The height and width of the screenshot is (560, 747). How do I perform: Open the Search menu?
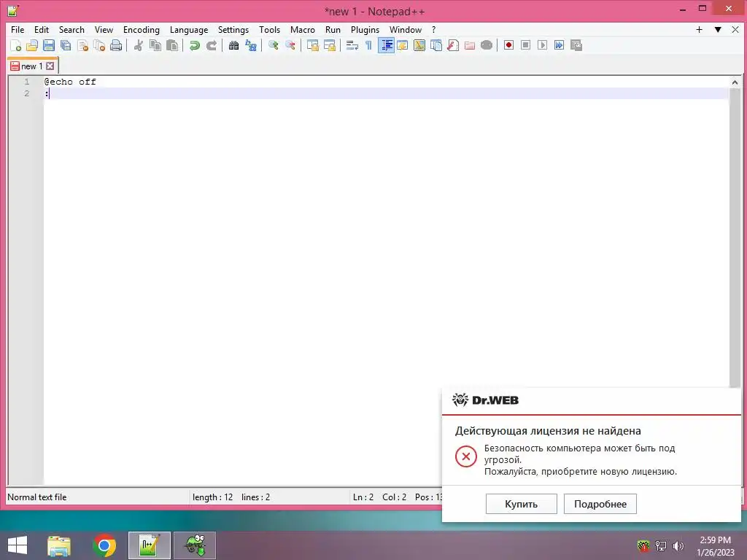click(x=71, y=29)
